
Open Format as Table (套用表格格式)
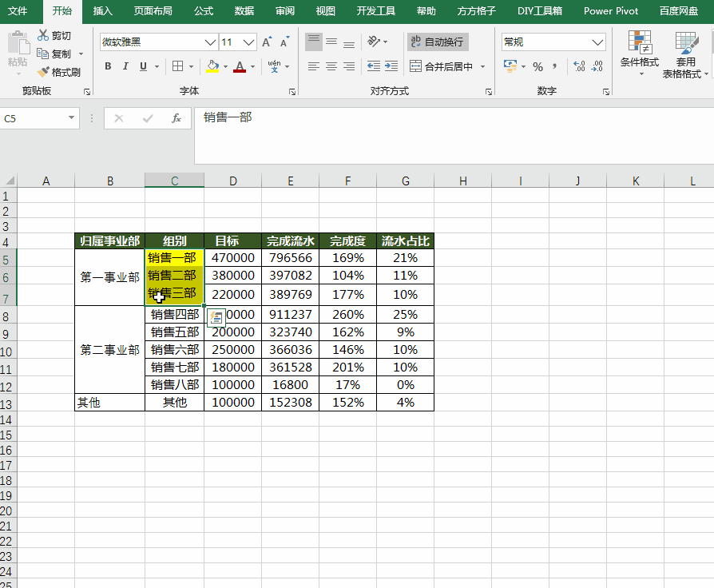coord(685,54)
